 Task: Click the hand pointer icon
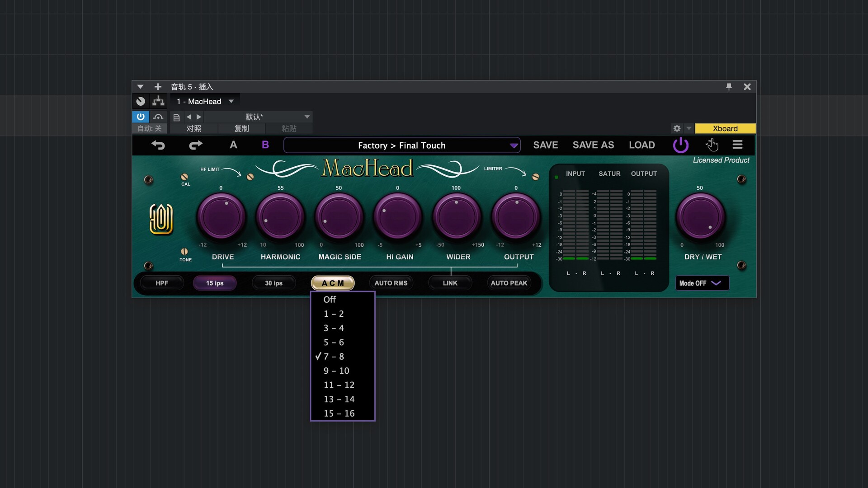pos(712,145)
